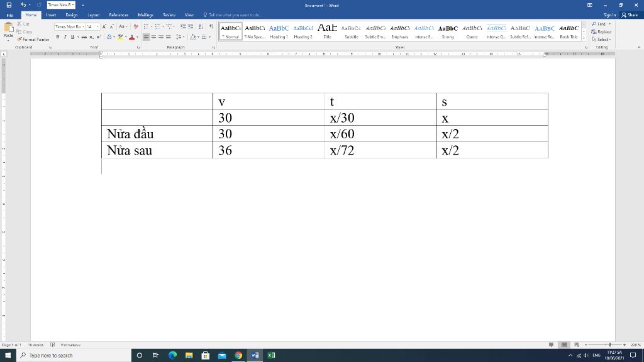The width and height of the screenshot is (644, 362).
Task: Clear all formatting with eraser icon
Action: 136,26
